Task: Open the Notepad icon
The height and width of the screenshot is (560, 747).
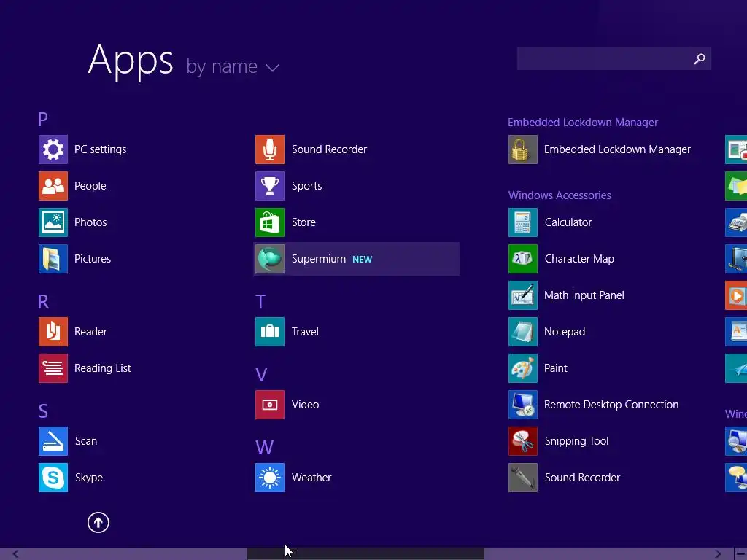Action: 522,332
